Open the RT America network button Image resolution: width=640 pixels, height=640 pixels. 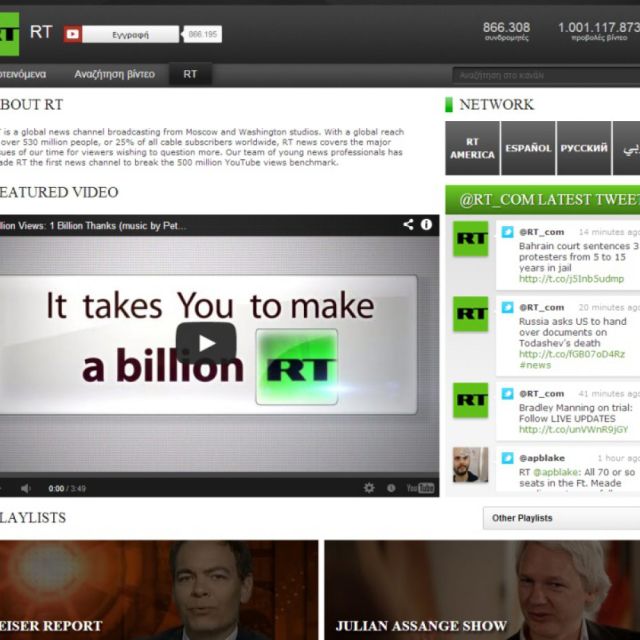click(472, 149)
